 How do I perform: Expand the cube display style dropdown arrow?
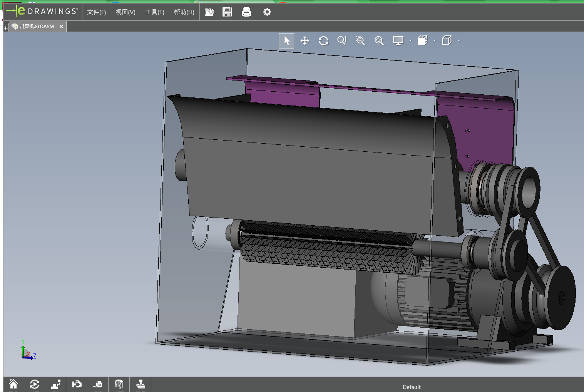tap(459, 40)
